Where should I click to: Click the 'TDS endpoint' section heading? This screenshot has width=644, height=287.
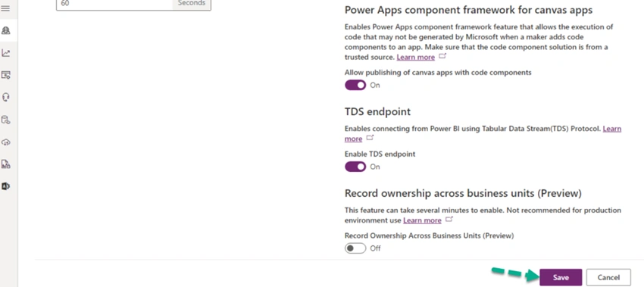[377, 111]
